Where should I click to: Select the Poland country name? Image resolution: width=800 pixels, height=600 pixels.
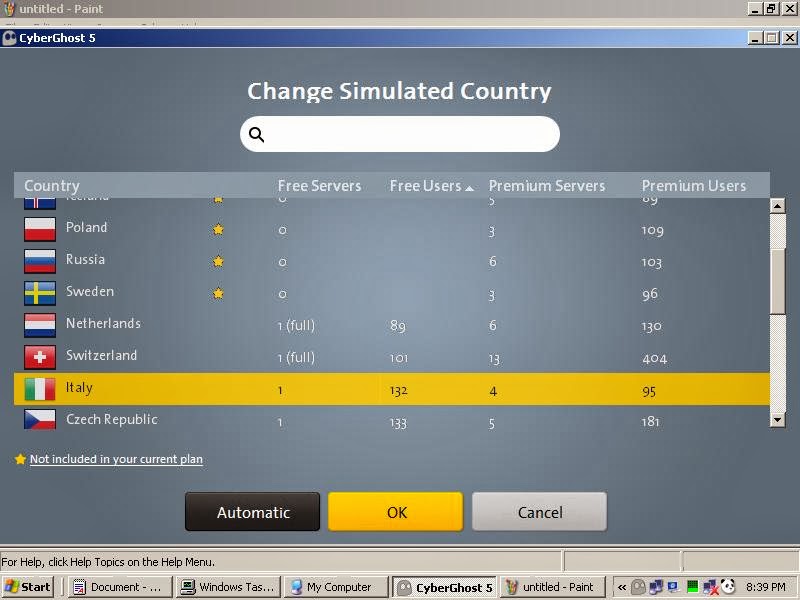point(86,228)
